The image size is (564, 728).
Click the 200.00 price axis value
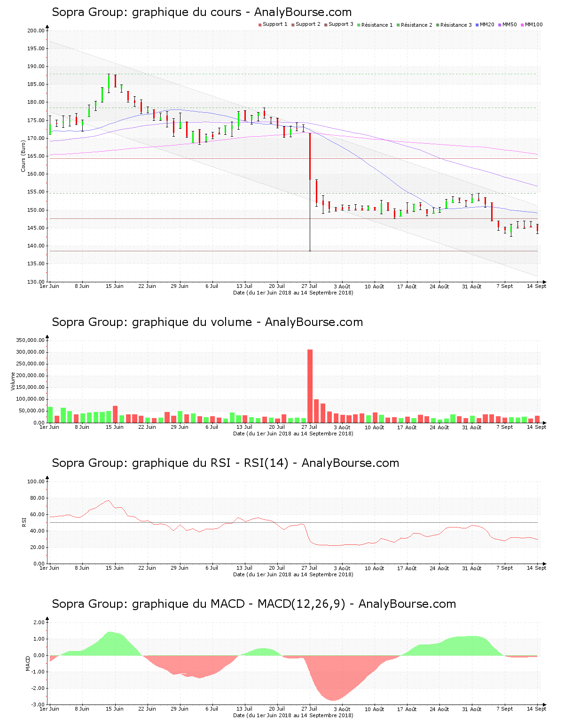pos(36,31)
